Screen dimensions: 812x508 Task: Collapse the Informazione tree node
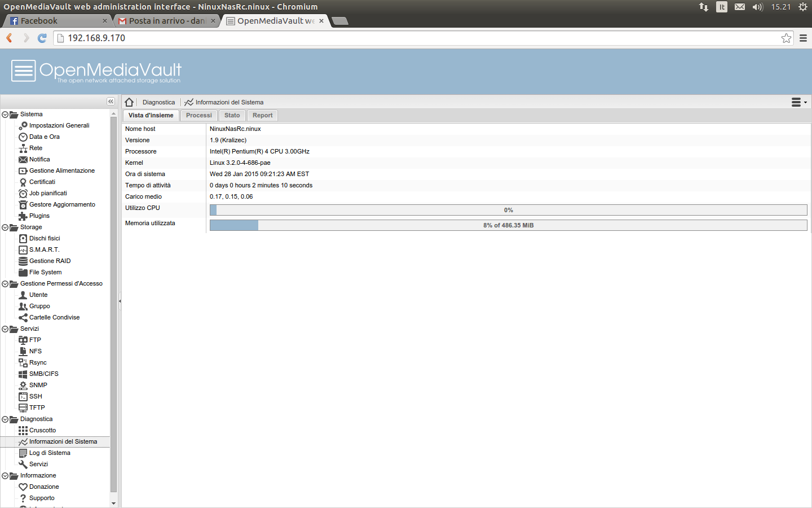(5, 476)
